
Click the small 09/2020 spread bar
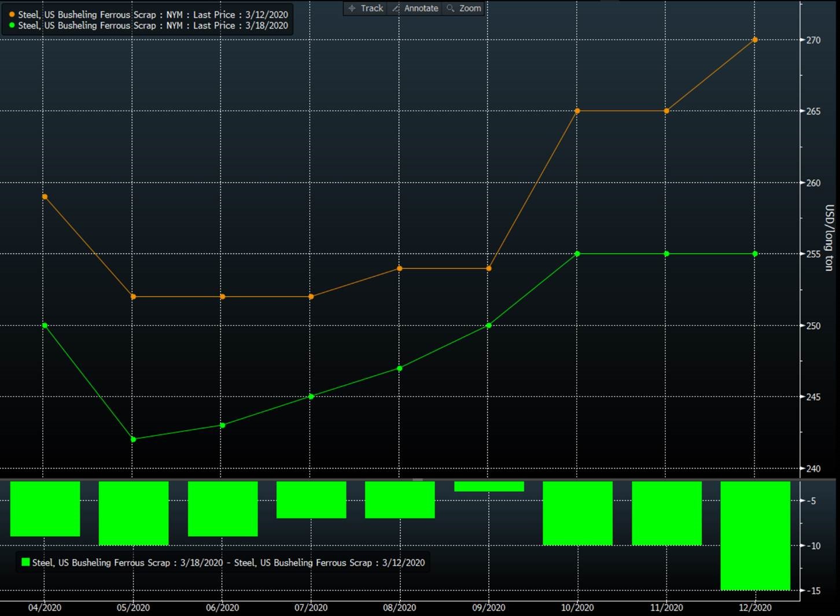[489, 486]
